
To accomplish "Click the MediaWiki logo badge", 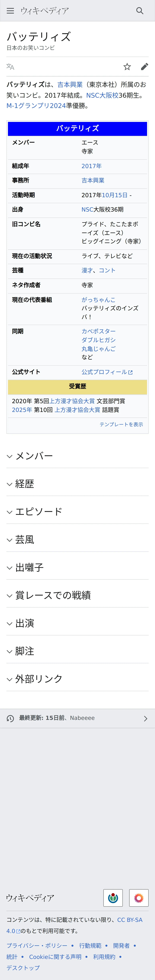I will pyautogui.click(x=139, y=898).
